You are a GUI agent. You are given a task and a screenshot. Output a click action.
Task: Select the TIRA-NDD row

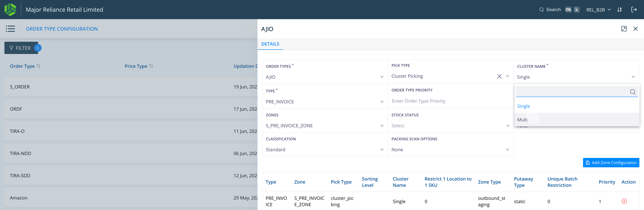tap(131, 153)
